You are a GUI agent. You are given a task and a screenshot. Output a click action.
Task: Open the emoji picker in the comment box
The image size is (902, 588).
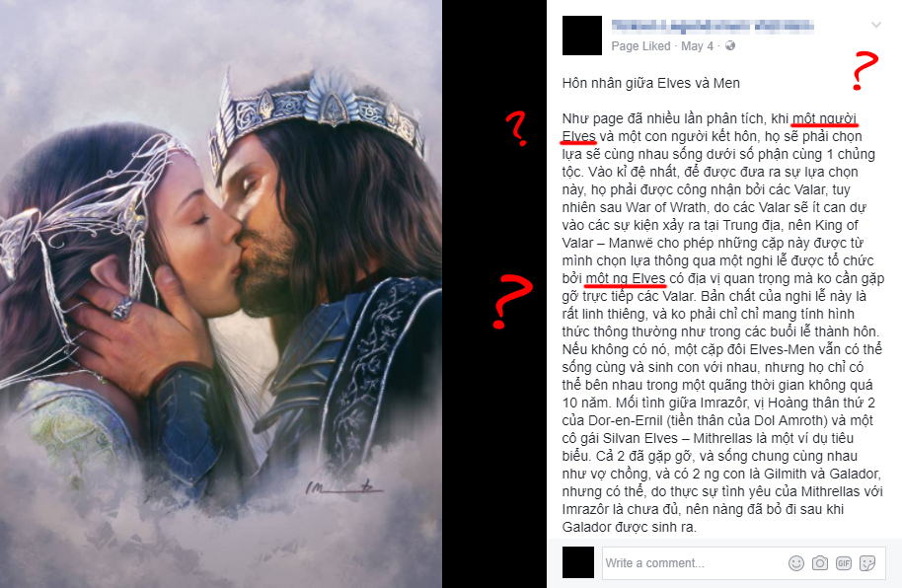[796, 563]
